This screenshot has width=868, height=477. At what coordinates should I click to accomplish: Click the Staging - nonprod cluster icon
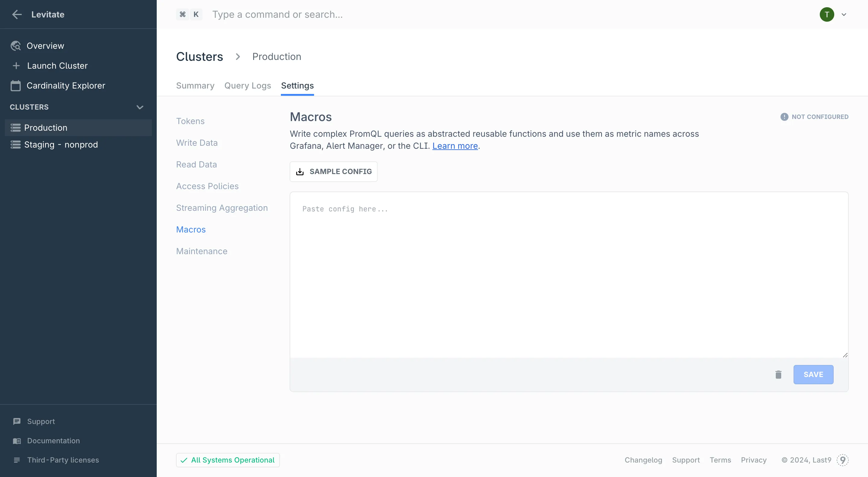pos(15,145)
